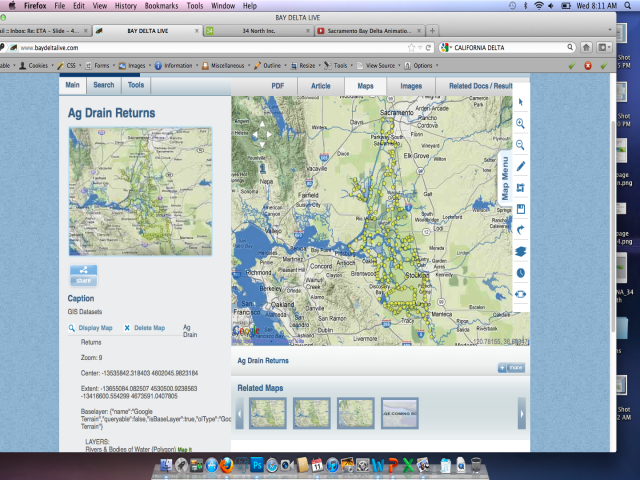This screenshot has height=480, width=640.
Task: Open the Information toolbar dropdown
Action: tap(176, 65)
